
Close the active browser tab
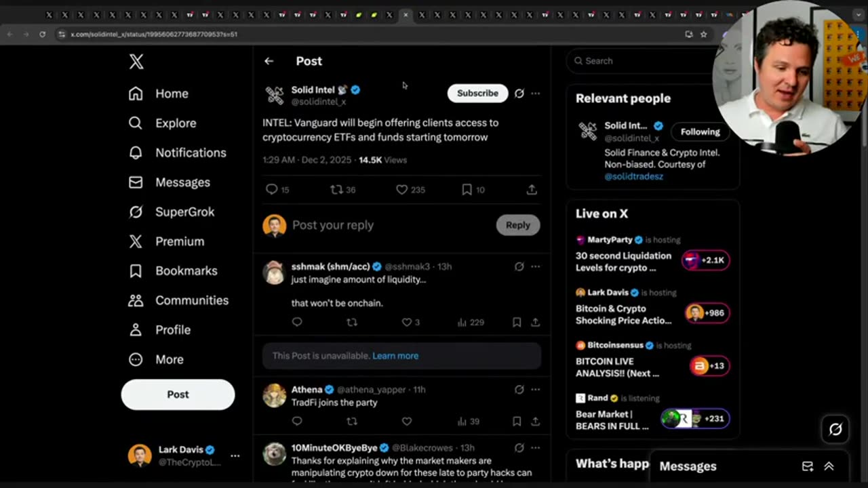pyautogui.click(x=406, y=14)
